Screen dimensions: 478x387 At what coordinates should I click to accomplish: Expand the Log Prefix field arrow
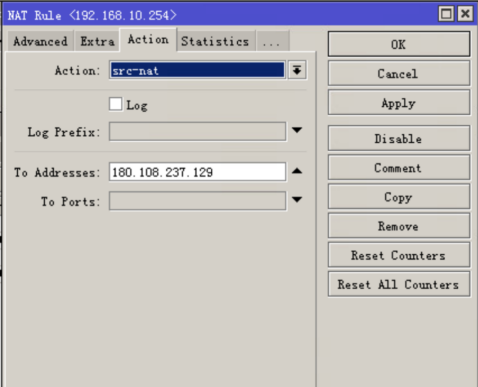(297, 130)
